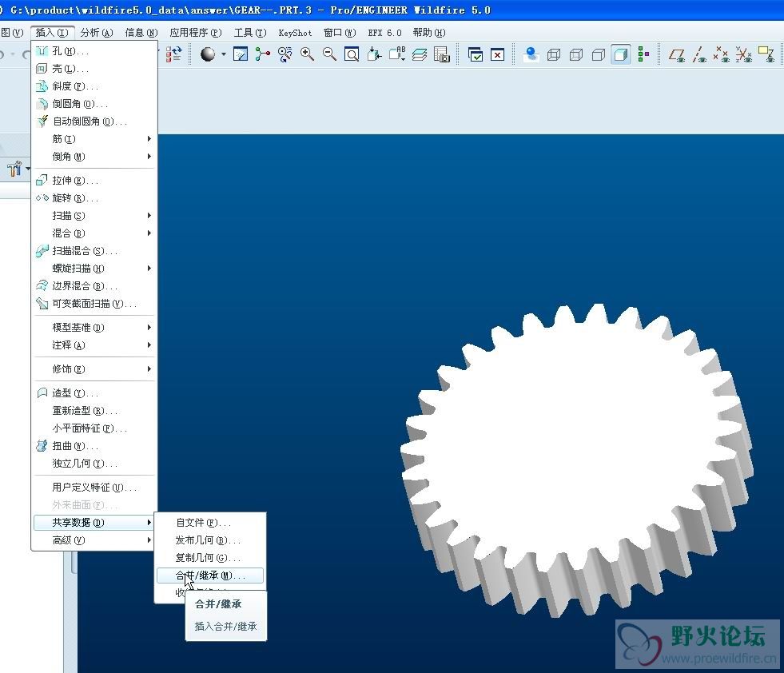Expand the 模型基准 (Model Datum) submenu
The height and width of the screenshot is (673, 784).
click(94, 328)
